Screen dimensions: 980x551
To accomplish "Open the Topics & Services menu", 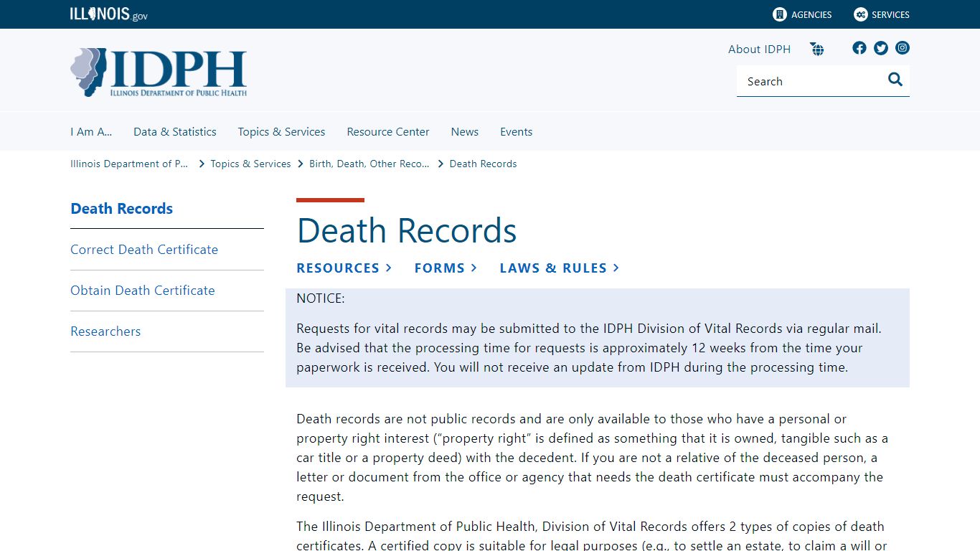I will (281, 132).
